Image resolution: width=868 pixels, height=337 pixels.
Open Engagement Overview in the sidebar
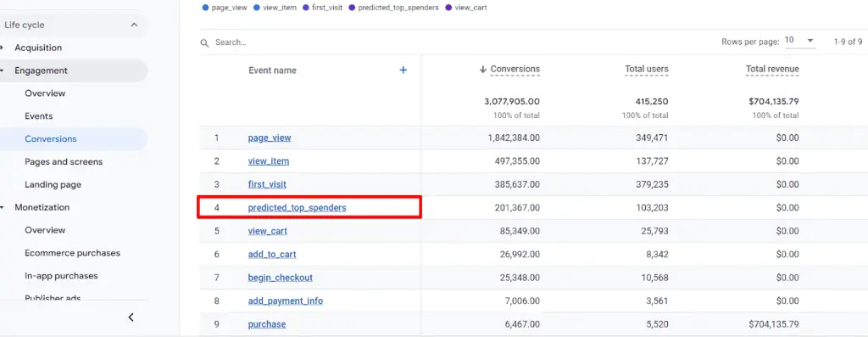(45, 93)
